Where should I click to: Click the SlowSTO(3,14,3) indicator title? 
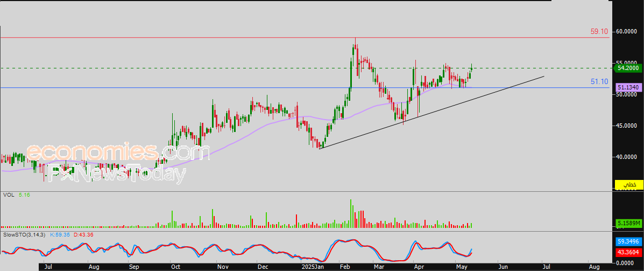[25, 234]
